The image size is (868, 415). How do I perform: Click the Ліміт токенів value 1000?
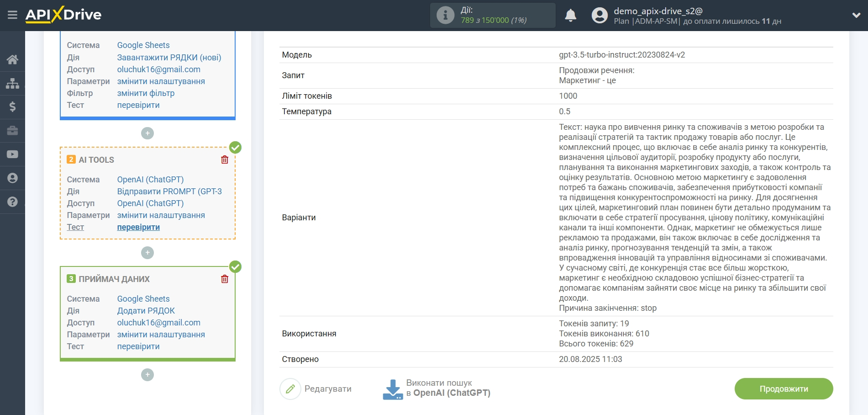point(568,96)
